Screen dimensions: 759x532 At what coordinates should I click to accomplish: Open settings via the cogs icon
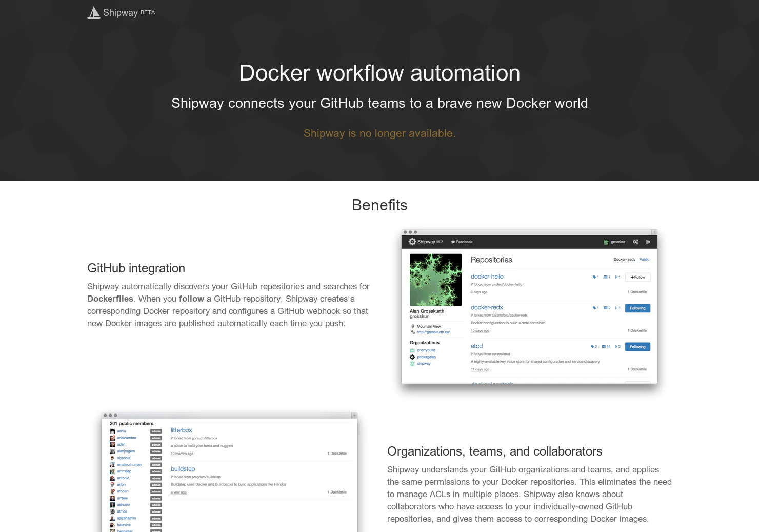pos(635,242)
